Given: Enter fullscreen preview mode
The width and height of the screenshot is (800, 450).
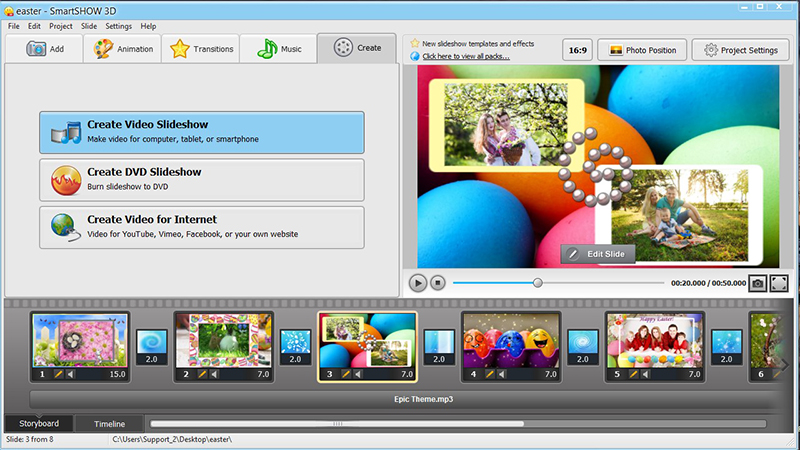Looking at the screenshot, I should pos(779,283).
